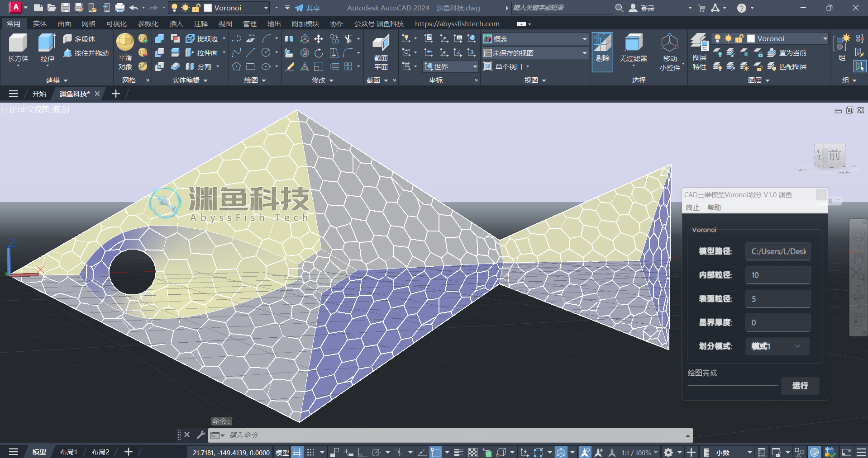The height and width of the screenshot is (458, 868).
Task: Select the 拉伸面 extrude faces tool
Action: 202,53
